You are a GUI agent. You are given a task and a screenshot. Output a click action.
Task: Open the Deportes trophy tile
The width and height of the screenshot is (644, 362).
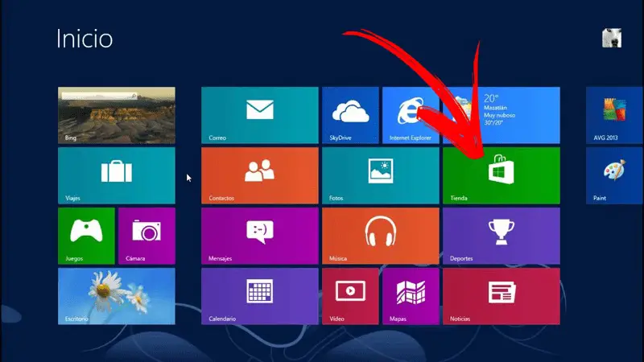coord(502,236)
